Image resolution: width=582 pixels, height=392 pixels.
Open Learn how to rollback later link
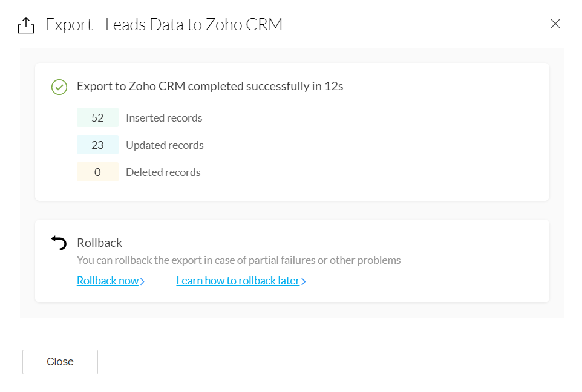pyautogui.click(x=238, y=281)
